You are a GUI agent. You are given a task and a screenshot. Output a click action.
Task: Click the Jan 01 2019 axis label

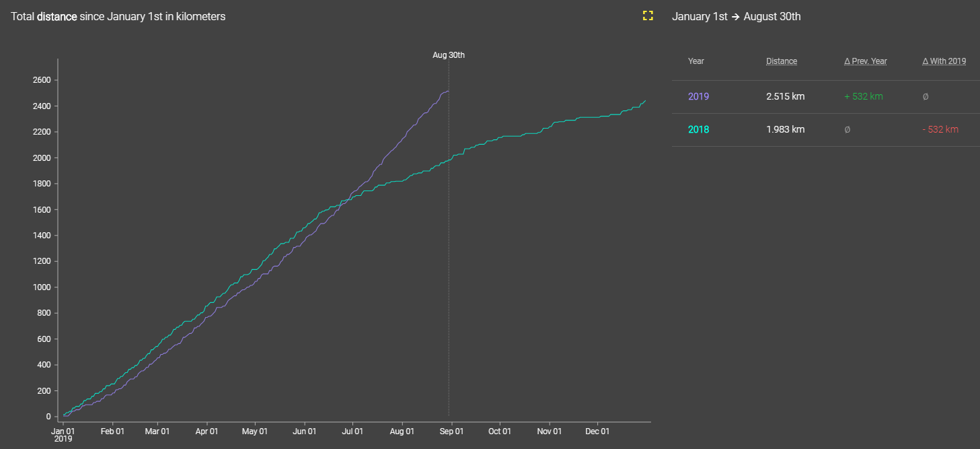pyautogui.click(x=63, y=434)
